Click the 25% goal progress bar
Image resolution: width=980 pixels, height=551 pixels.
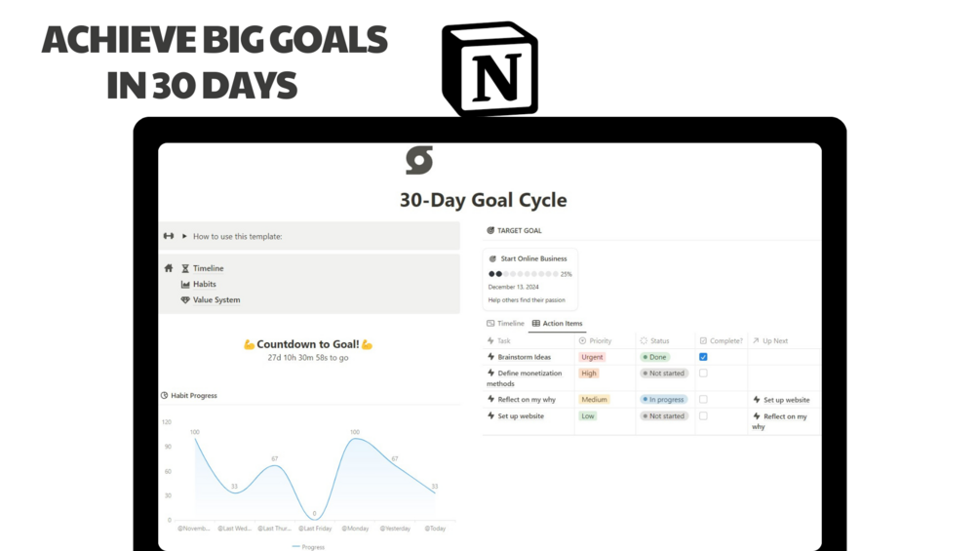[x=530, y=274]
